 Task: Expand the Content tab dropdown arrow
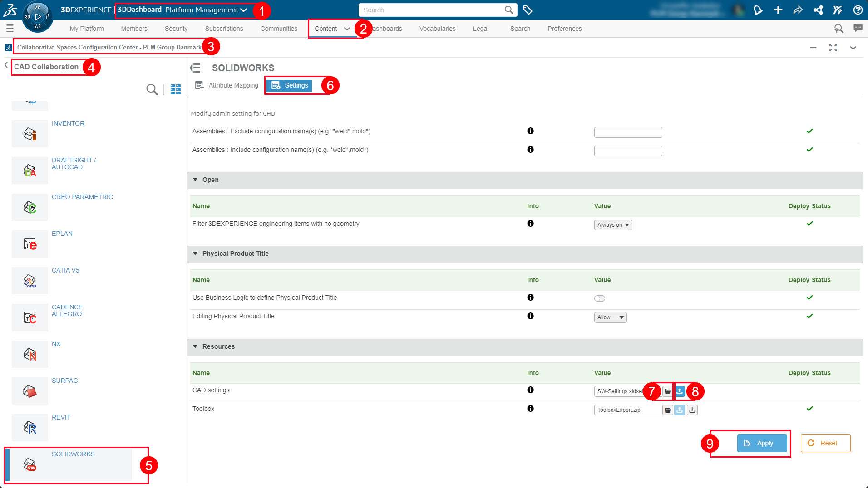coord(347,29)
